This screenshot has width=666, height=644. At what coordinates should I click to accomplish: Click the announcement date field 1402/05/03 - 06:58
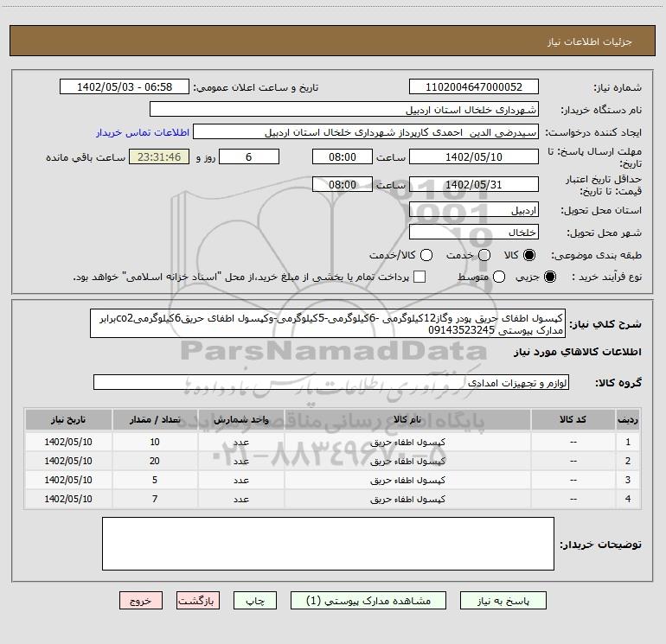(125, 87)
